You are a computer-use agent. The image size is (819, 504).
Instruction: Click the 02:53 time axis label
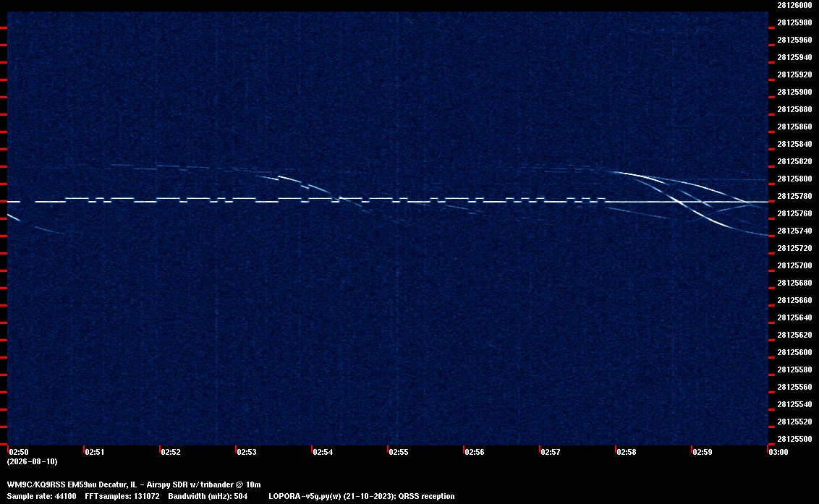pos(247,452)
